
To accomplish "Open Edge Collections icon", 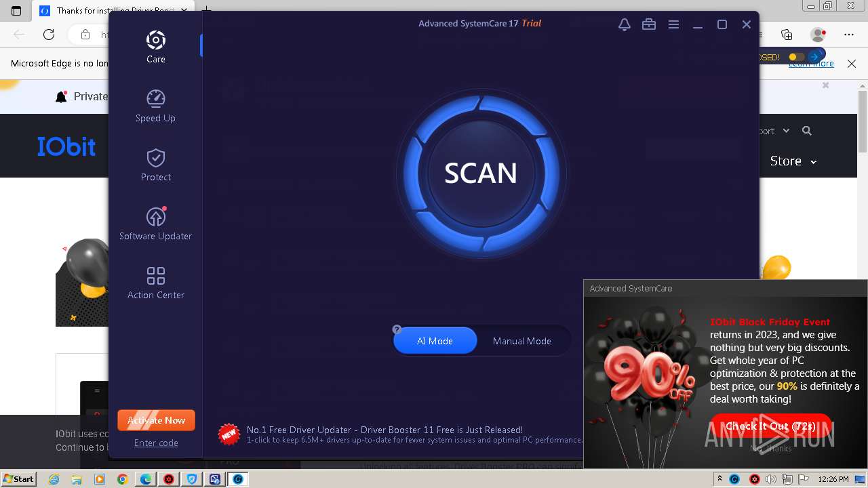I will [x=787, y=34].
